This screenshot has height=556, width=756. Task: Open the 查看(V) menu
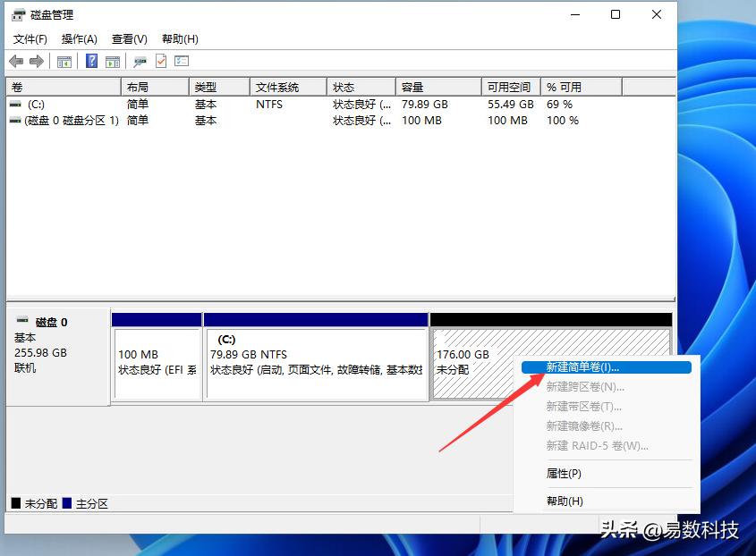[128, 38]
